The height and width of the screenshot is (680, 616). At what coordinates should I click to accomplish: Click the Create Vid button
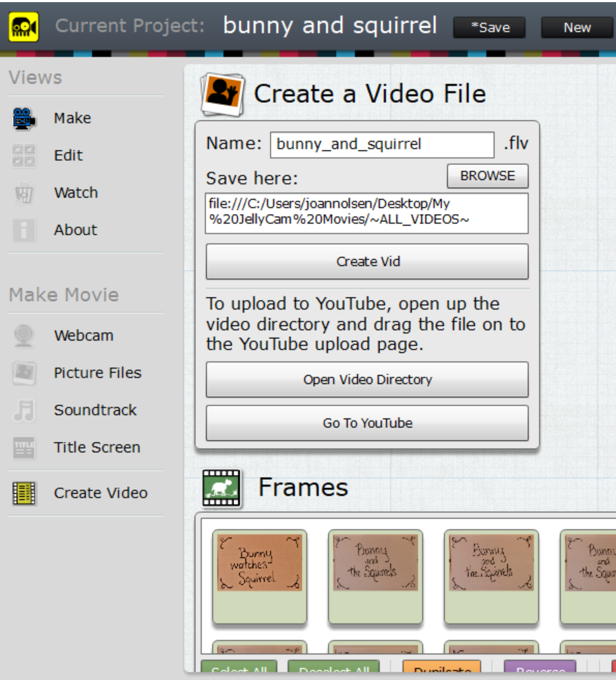[366, 261]
